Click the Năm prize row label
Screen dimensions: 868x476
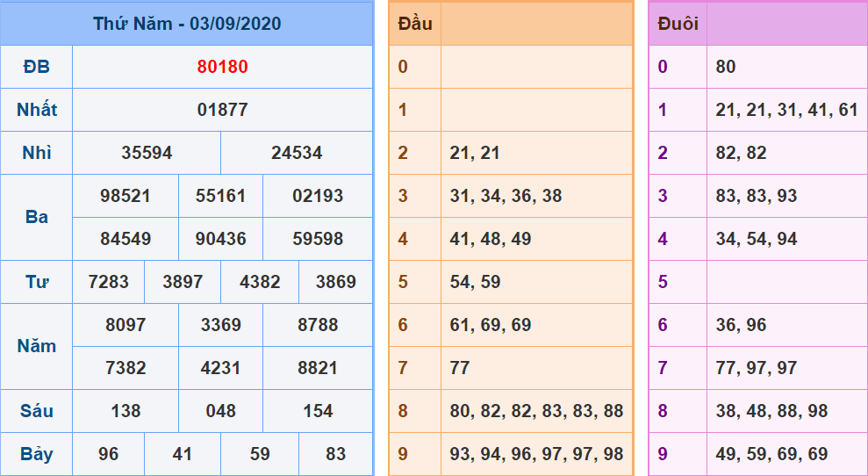pos(37,346)
